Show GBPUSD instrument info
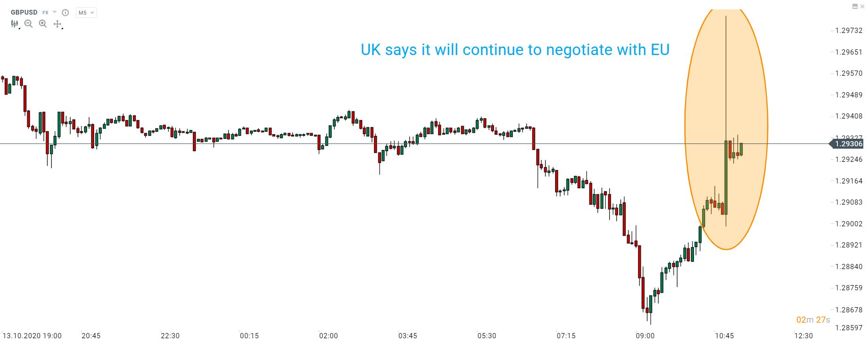The image size is (868, 342). pyautogui.click(x=65, y=13)
